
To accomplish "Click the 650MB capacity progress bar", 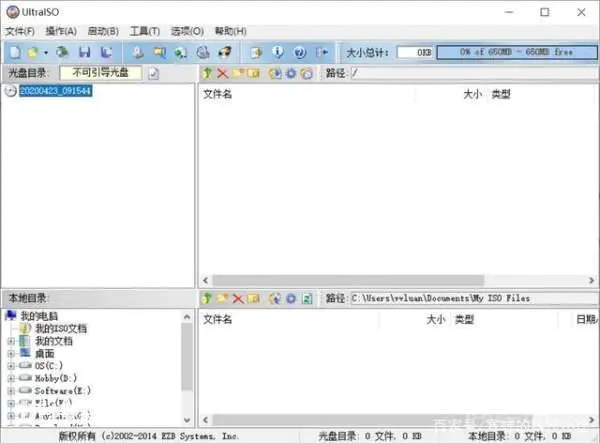I will pyautogui.click(x=517, y=52).
